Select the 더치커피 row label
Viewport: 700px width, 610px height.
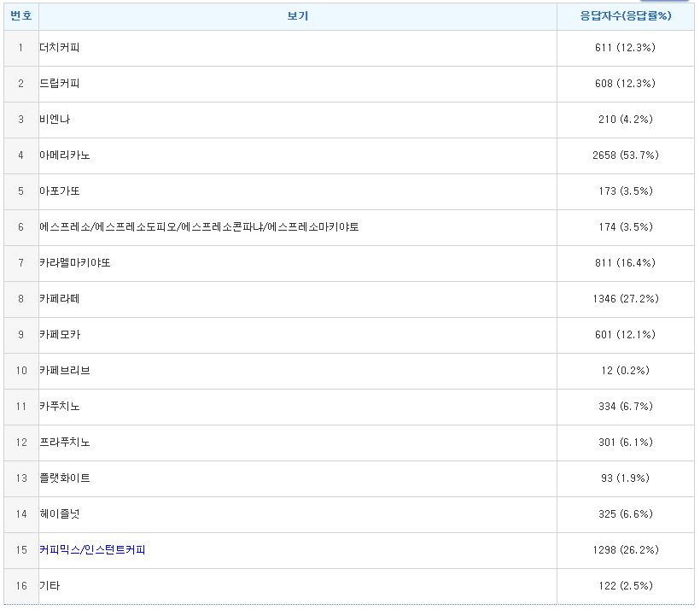point(60,47)
